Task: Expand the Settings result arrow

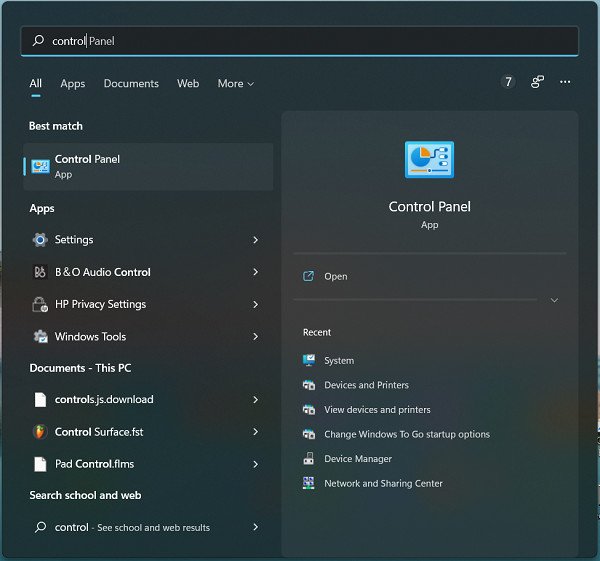Action: (x=256, y=240)
